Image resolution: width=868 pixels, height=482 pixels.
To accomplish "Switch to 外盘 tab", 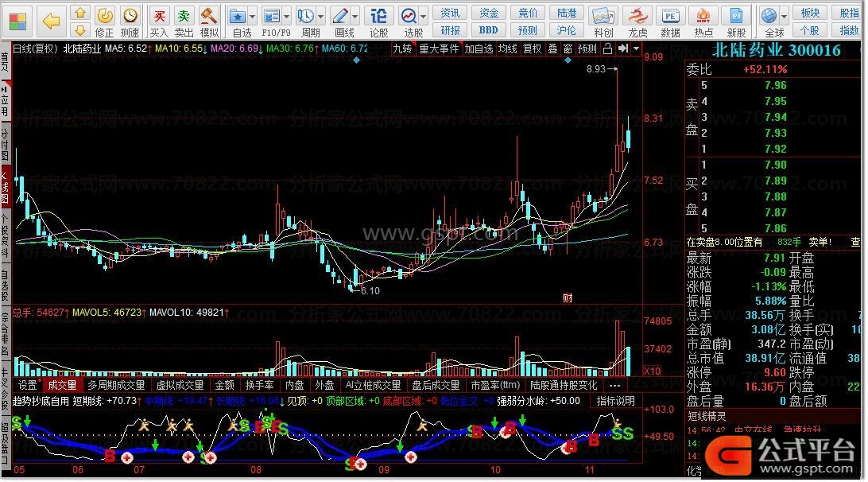I will coord(324,385).
